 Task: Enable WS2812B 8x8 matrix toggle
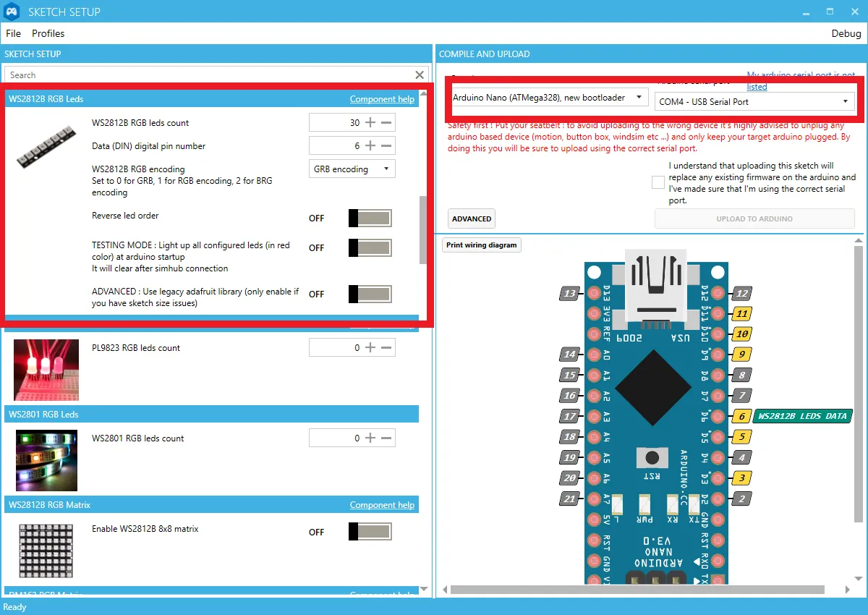coord(370,532)
